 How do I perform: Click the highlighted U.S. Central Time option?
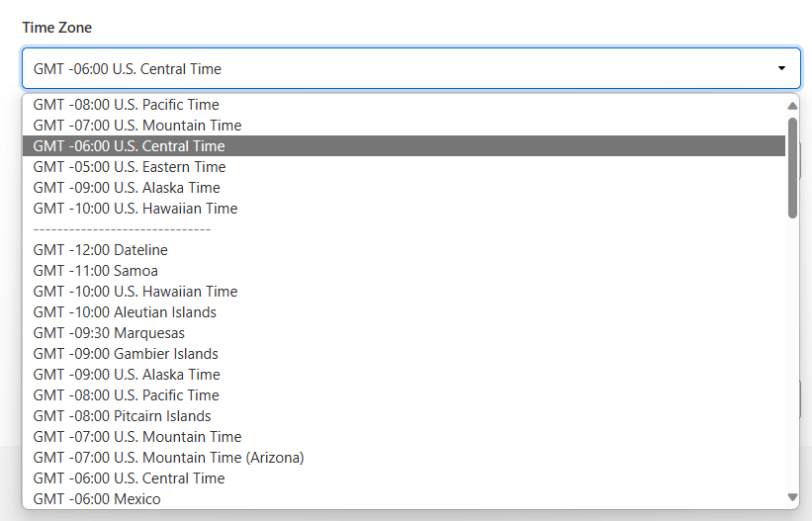point(129,146)
